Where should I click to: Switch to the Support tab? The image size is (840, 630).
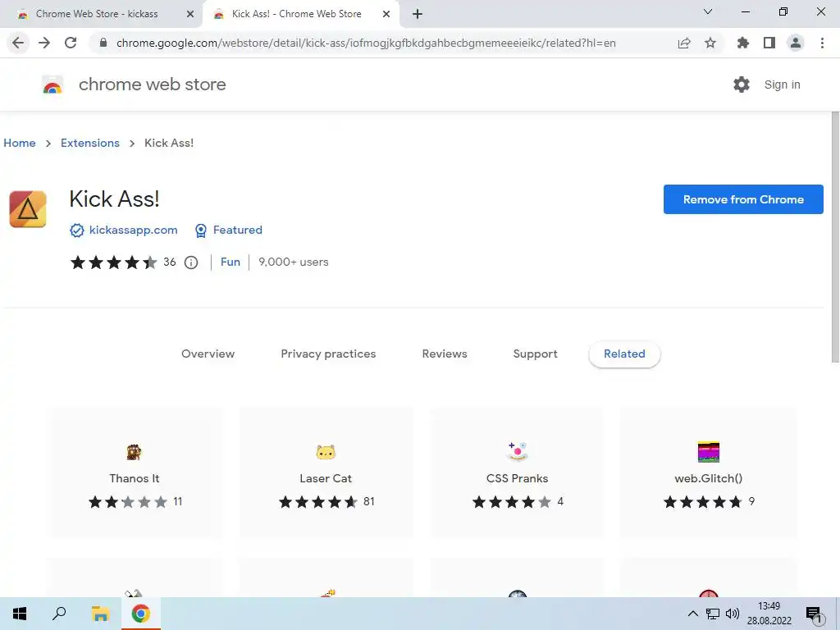coord(535,354)
